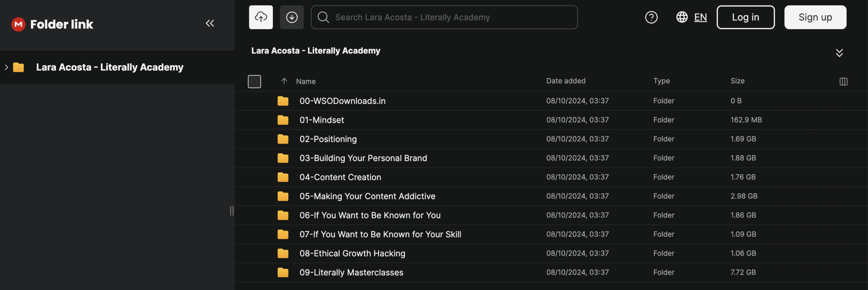Sort by the Date added column
868x290 pixels.
[566, 81]
